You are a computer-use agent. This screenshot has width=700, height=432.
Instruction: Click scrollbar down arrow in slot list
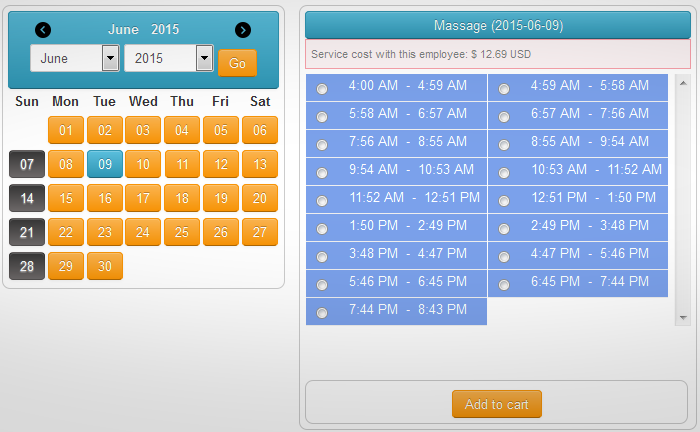point(683,318)
